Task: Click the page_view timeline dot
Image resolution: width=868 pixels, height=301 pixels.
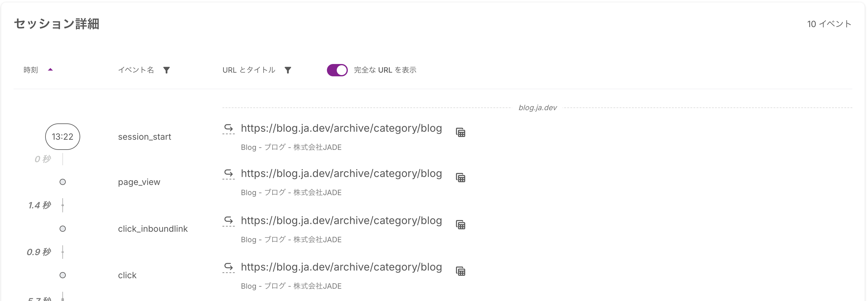Action: [x=63, y=182]
